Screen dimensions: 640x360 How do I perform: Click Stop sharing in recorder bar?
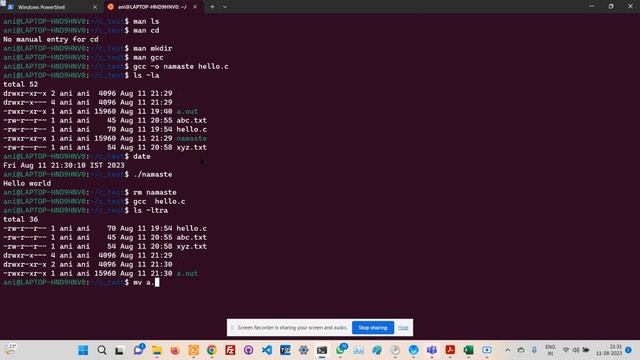373,327
